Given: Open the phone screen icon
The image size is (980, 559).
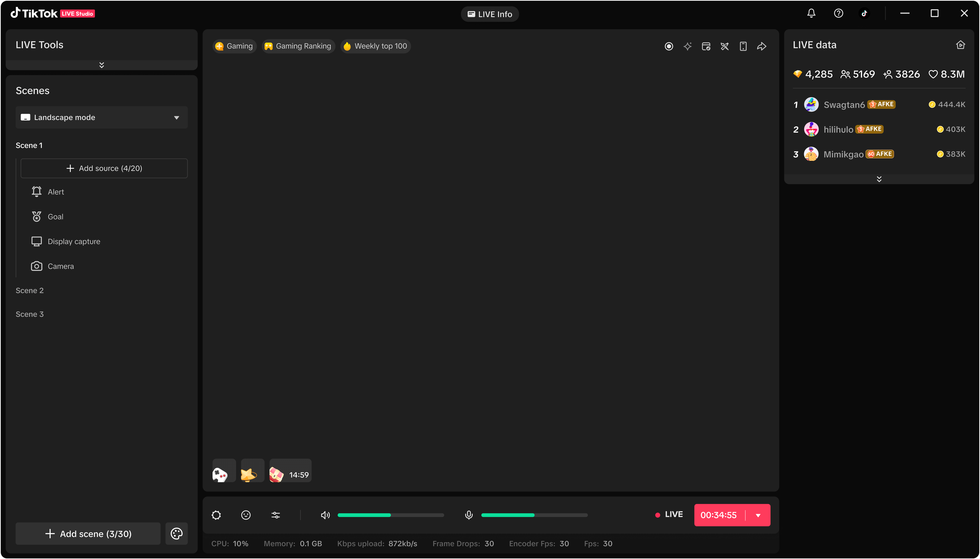Looking at the screenshot, I should click(743, 46).
